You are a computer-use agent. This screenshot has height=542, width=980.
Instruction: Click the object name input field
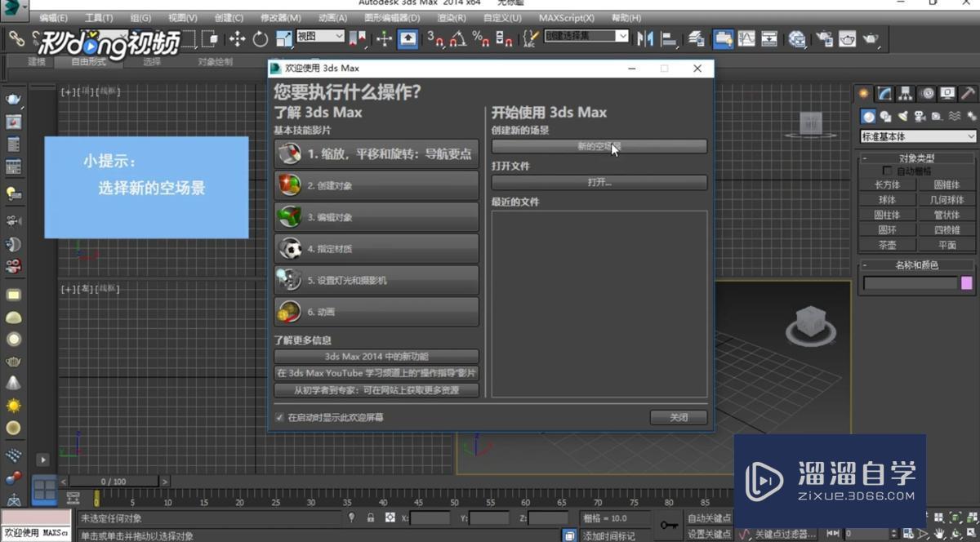click(911, 283)
